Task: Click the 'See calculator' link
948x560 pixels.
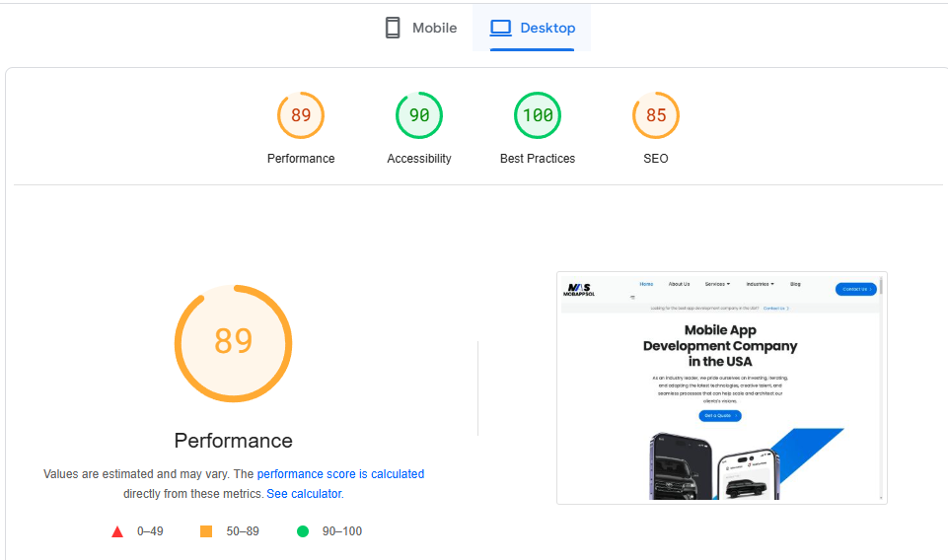Action: pyautogui.click(x=304, y=494)
